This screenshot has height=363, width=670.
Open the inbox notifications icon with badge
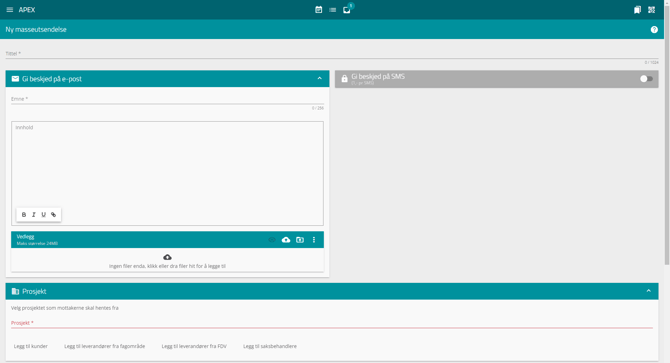(347, 9)
